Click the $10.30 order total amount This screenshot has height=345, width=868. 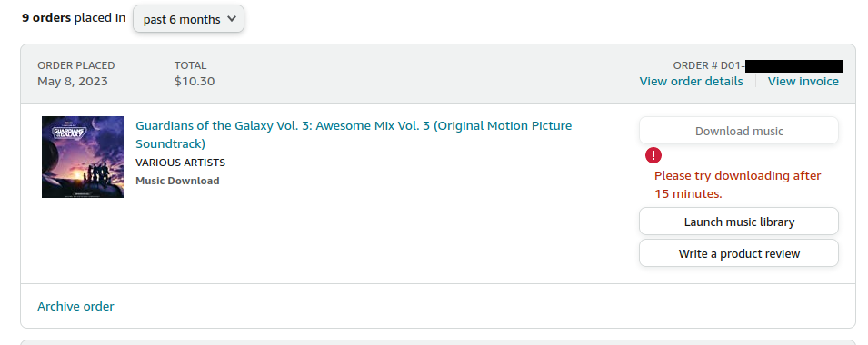coord(195,82)
